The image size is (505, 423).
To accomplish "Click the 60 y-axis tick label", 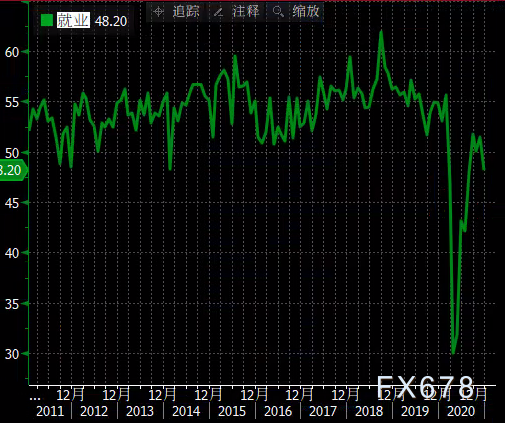I will coord(12,52).
